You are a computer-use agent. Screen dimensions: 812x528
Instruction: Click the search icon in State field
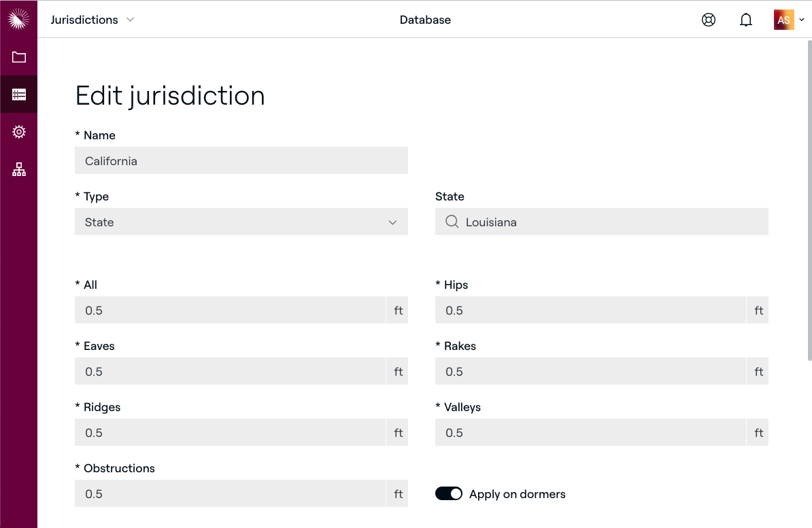click(452, 222)
